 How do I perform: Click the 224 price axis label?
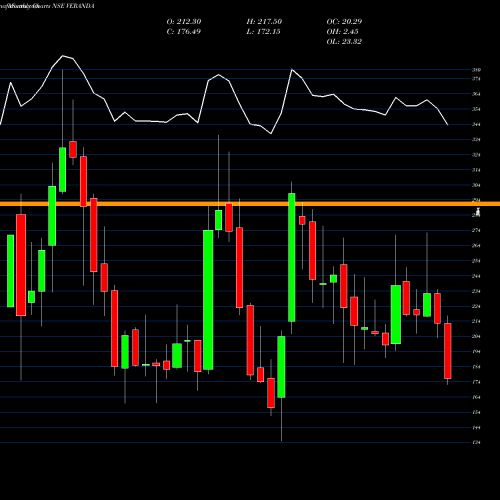pos(476,306)
